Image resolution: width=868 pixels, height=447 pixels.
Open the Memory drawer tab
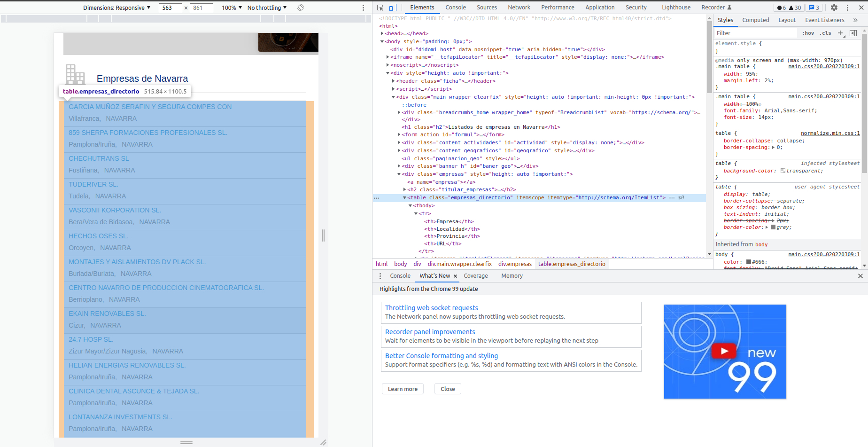pos(512,276)
